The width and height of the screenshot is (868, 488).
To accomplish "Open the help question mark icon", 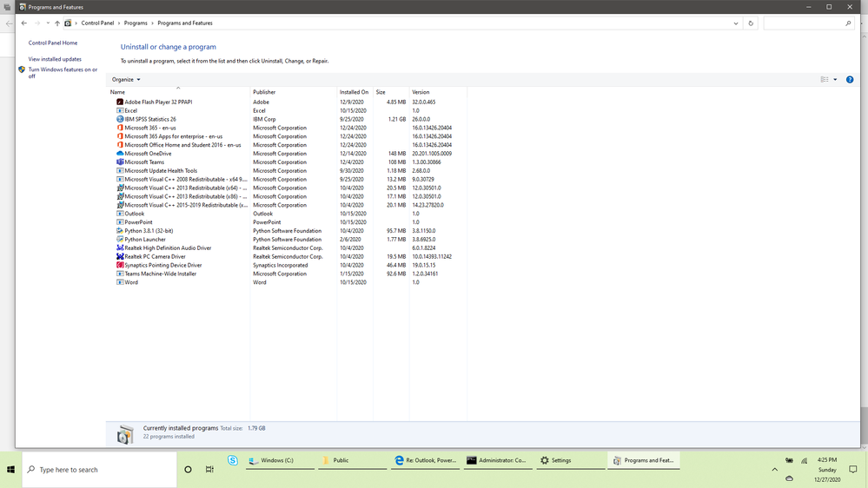I will pyautogui.click(x=850, y=80).
